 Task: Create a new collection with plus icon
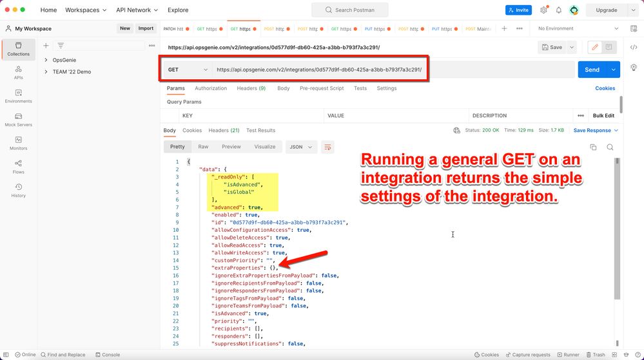coord(46,46)
